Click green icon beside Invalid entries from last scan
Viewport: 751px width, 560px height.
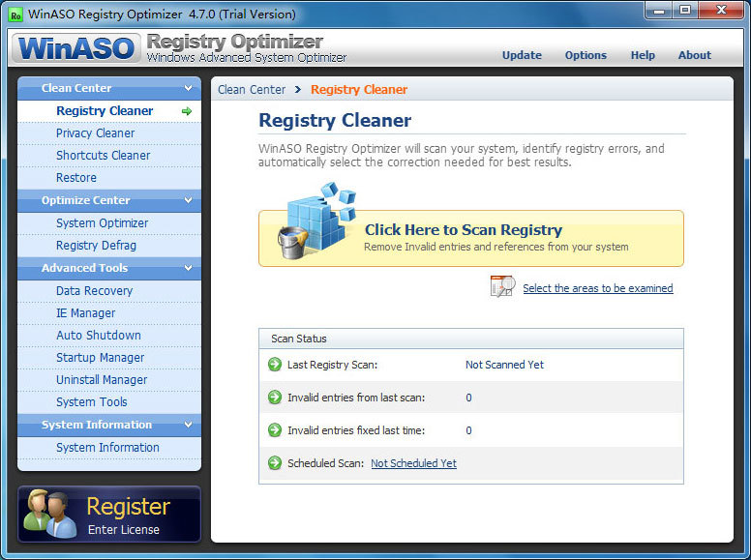click(275, 398)
